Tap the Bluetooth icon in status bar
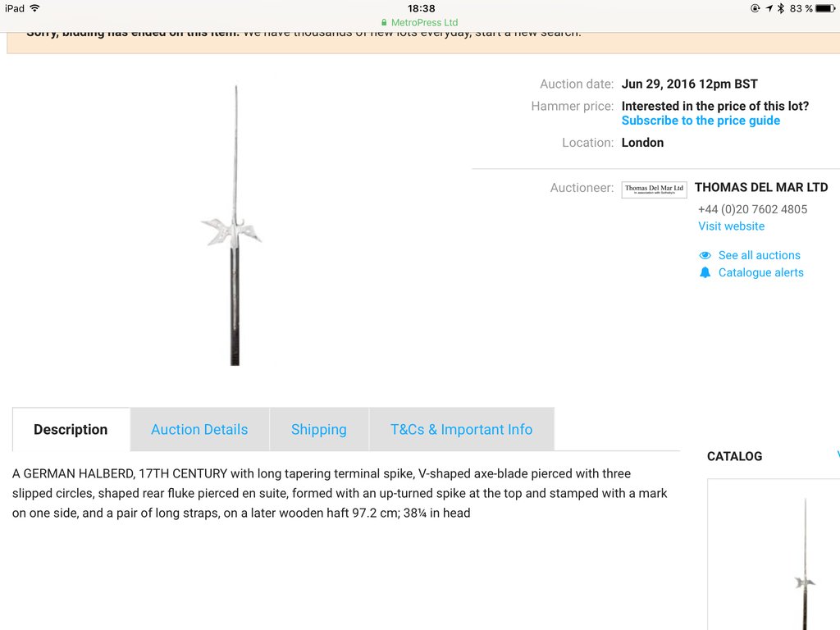 coord(781,8)
